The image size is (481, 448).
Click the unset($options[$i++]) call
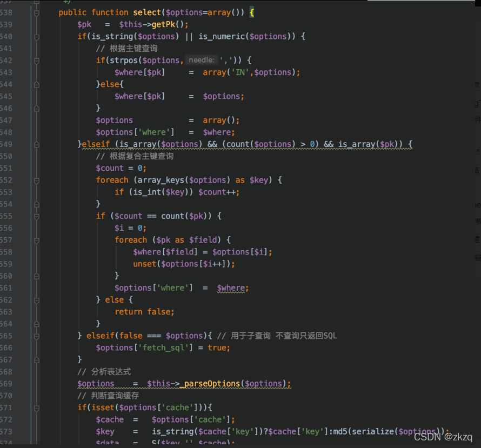tap(184, 264)
